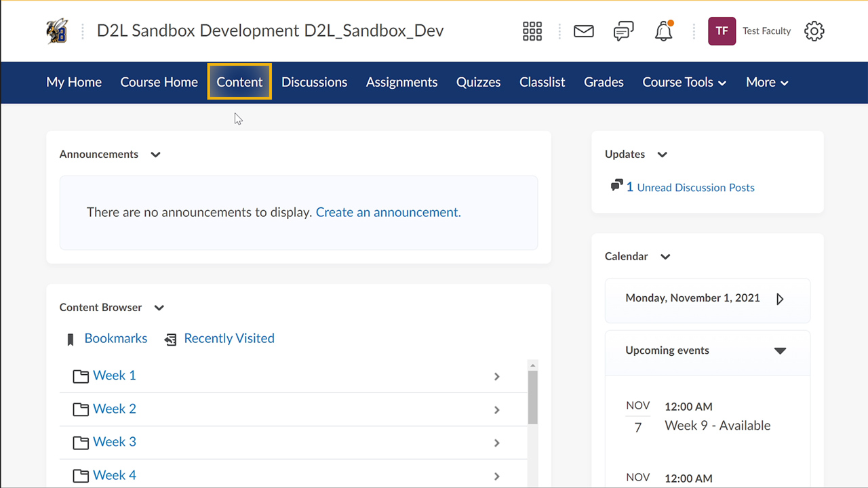
Task: Advance the calendar to the next day
Action: point(780,299)
